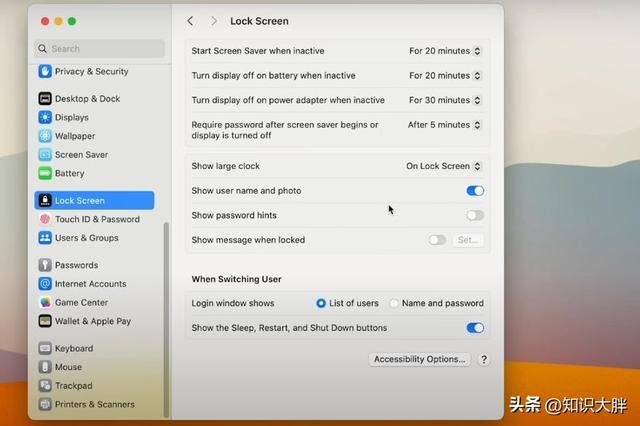Image resolution: width=640 pixels, height=426 pixels.
Task: Change Require password After 5 minutes
Action: [444, 125]
